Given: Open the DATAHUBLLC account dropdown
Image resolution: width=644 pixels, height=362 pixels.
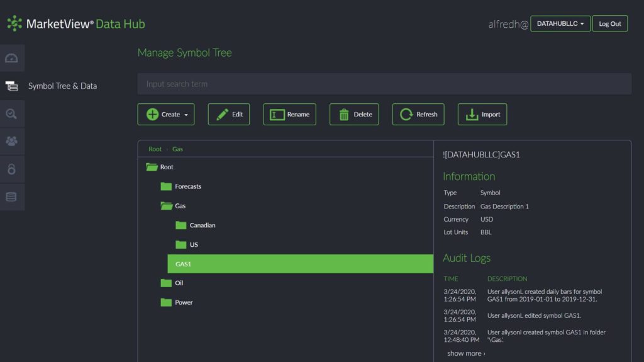Looking at the screenshot, I should coord(560,24).
